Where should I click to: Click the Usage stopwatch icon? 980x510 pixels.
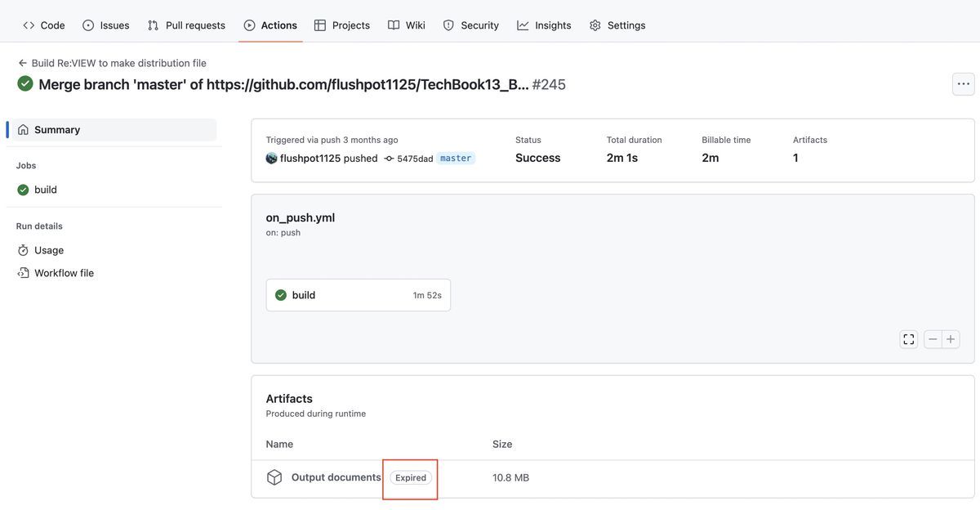pos(23,250)
